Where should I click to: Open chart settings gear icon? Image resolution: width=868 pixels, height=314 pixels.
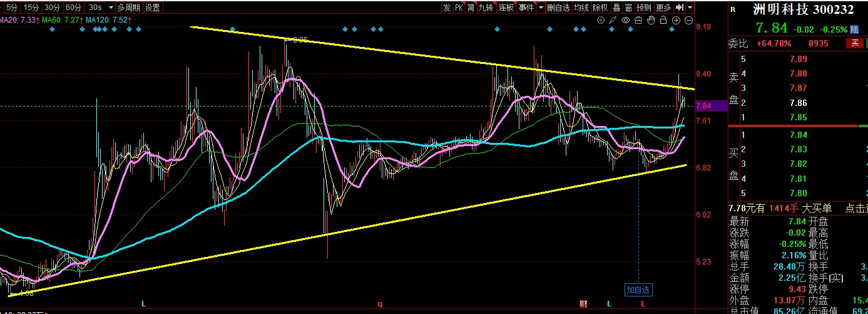coord(601,20)
